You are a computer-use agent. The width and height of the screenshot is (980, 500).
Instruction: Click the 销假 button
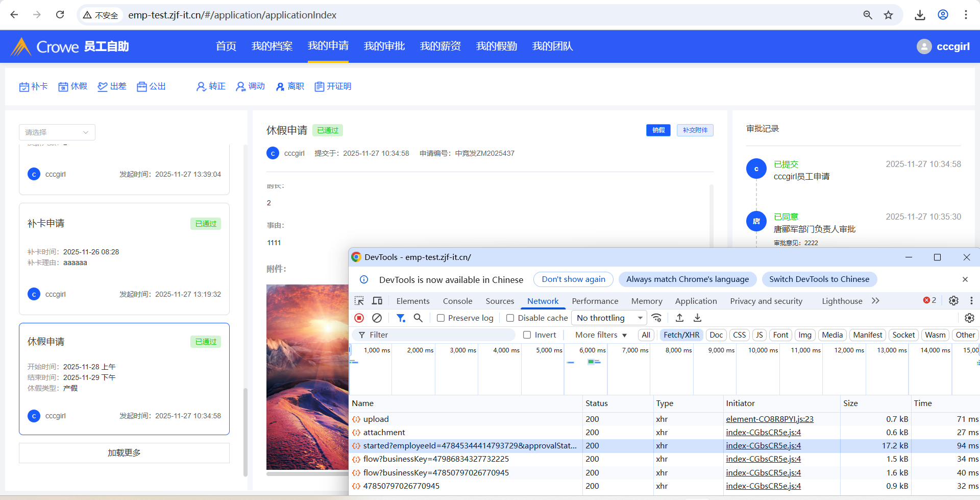(658, 130)
